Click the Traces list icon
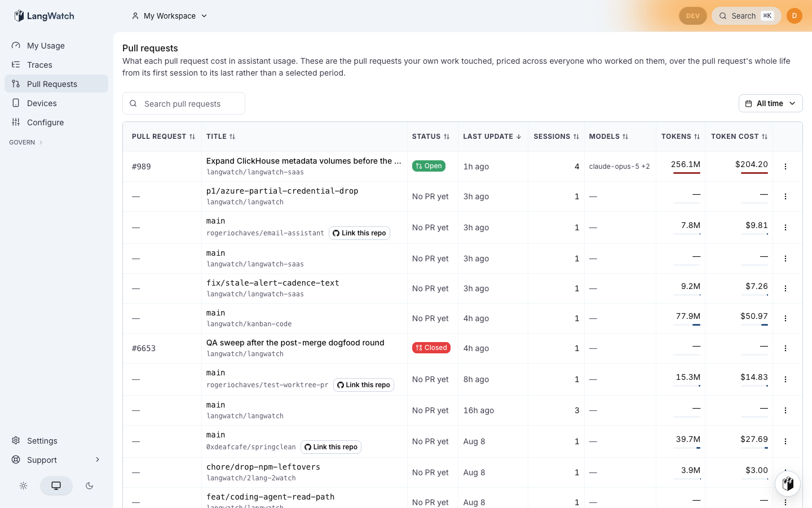The width and height of the screenshot is (812, 508). click(16, 65)
